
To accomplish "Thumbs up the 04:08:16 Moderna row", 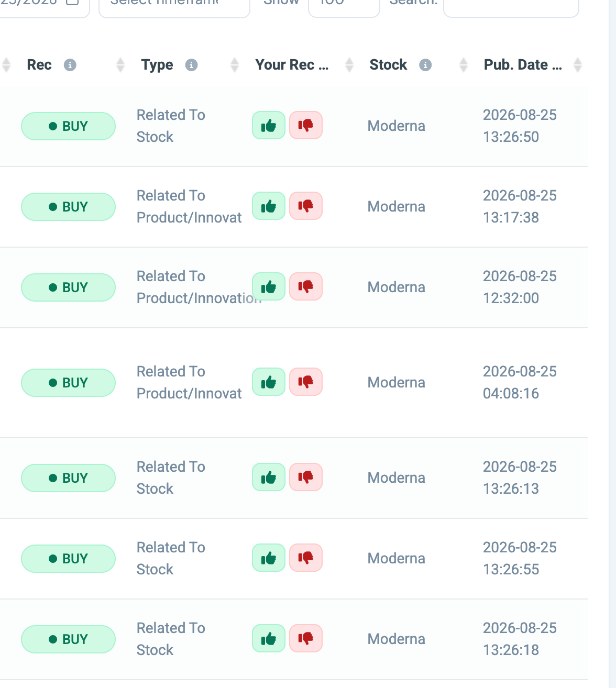I will (x=269, y=382).
